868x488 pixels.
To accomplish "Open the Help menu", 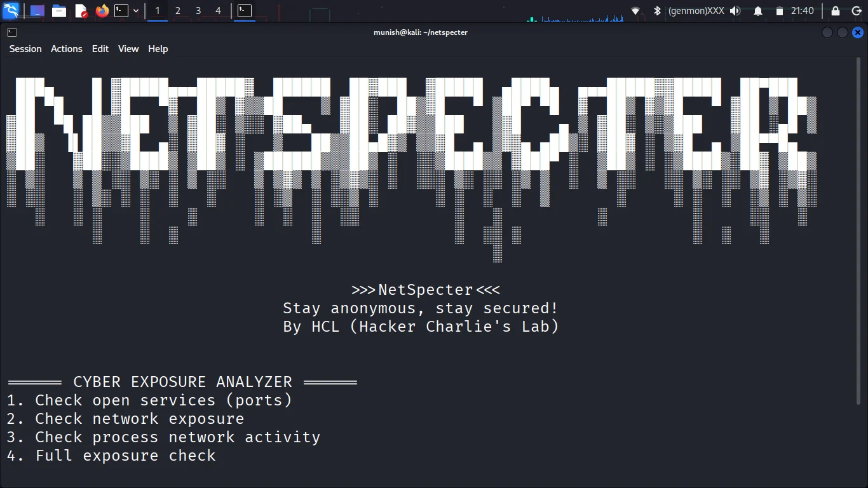I will (x=158, y=49).
